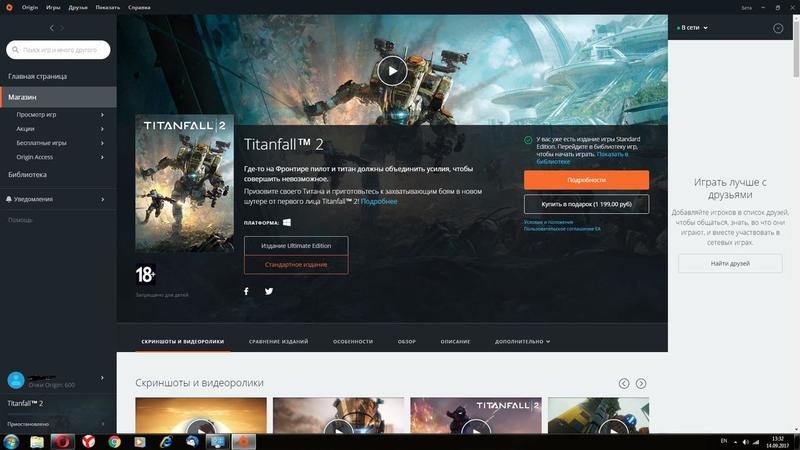Expand the user profile menu arrow

[103, 378]
